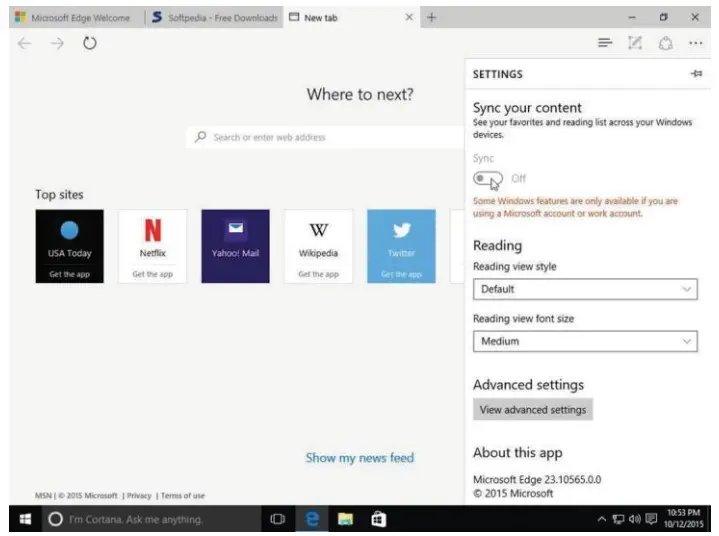Screen dimensions: 719x536
Task: Open the Store from taskbar
Action: pyautogui.click(x=378, y=519)
